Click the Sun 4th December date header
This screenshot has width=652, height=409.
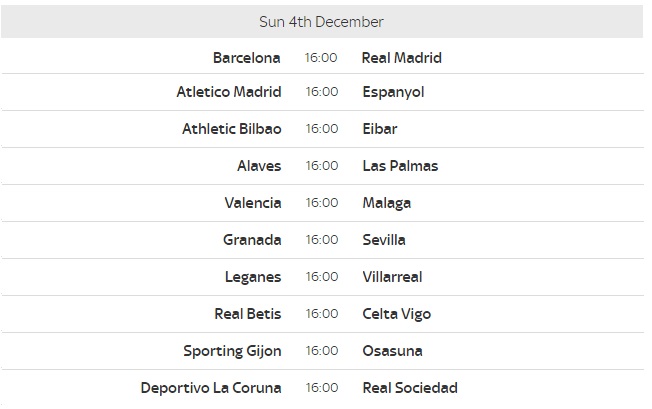coord(321,22)
